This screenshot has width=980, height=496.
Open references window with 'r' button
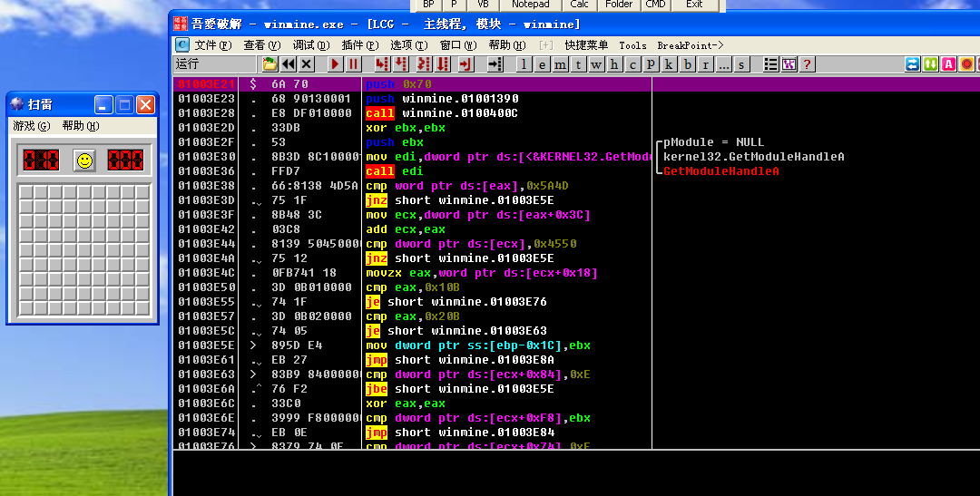(x=706, y=63)
